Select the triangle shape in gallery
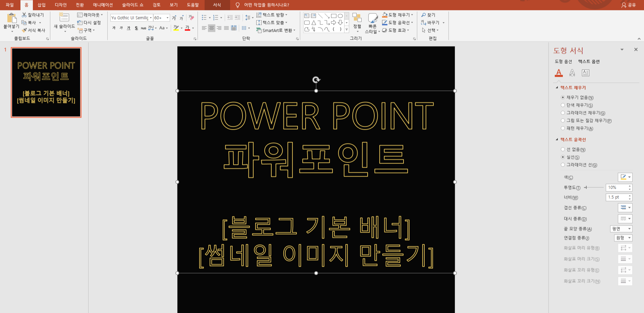The height and width of the screenshot is (313, 644). point(314,22)
